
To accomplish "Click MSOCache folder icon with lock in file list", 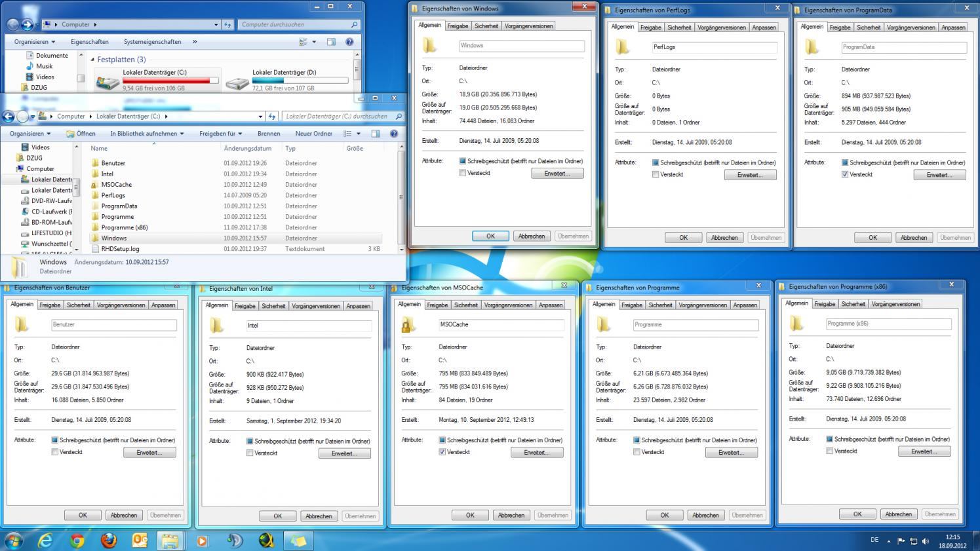I will pyautogui.click(x=94, y=185).
